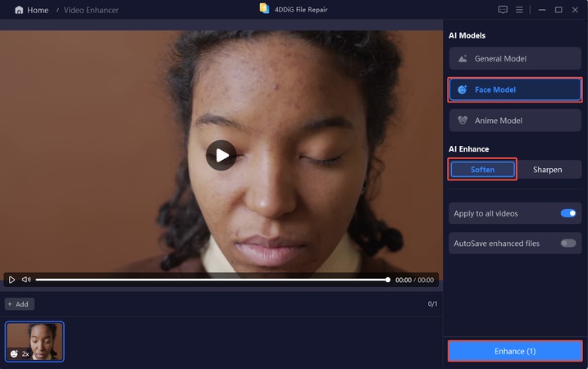The width and height of the screenshot is (588, 369).
Task: Click the Anime Model bear icon
Action: tap(463, 121)
